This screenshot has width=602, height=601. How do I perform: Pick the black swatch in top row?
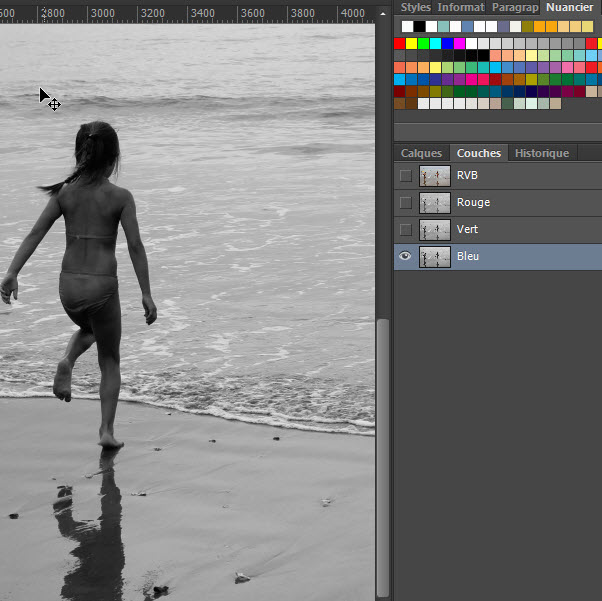(419, 27)
